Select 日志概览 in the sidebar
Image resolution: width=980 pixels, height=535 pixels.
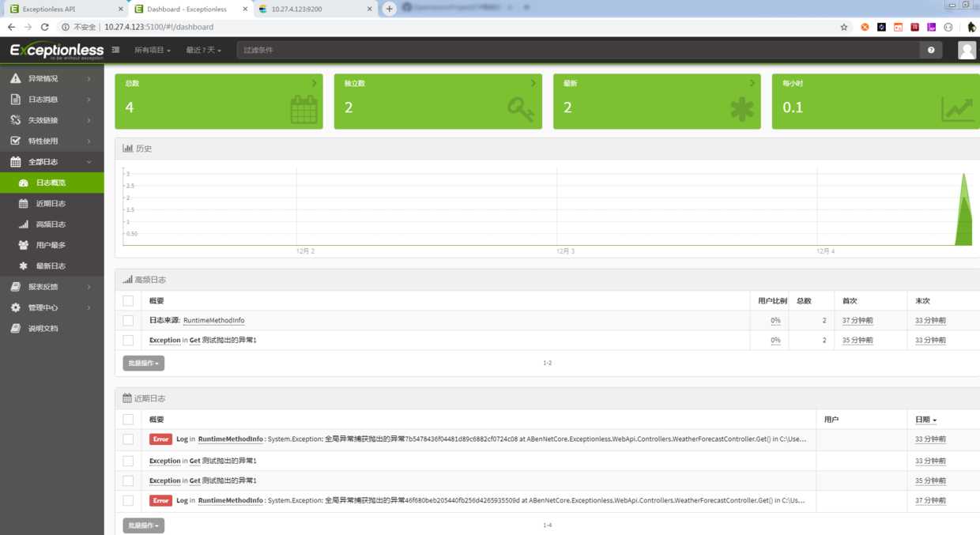coord(51,183)
